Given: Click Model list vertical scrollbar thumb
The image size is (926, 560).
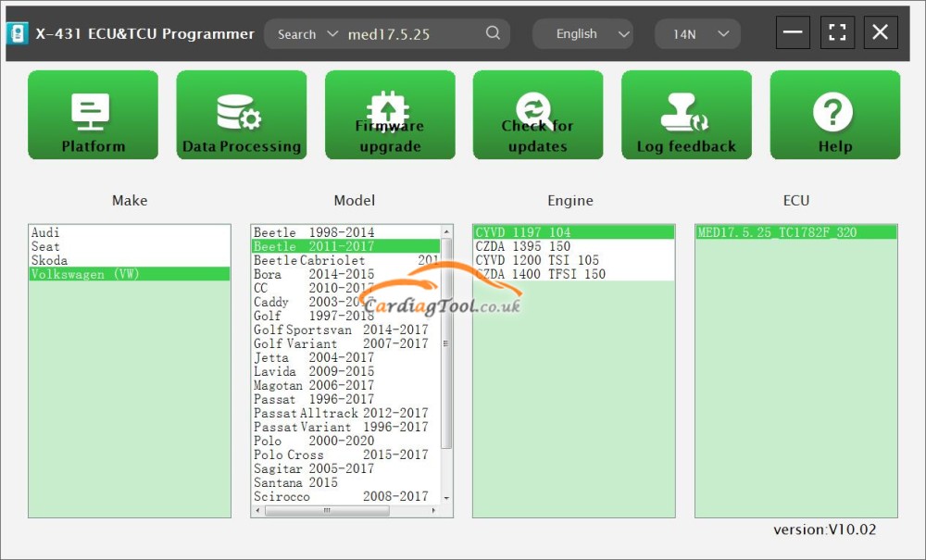Looking at the screenshot, I should (x=446, y=342).
